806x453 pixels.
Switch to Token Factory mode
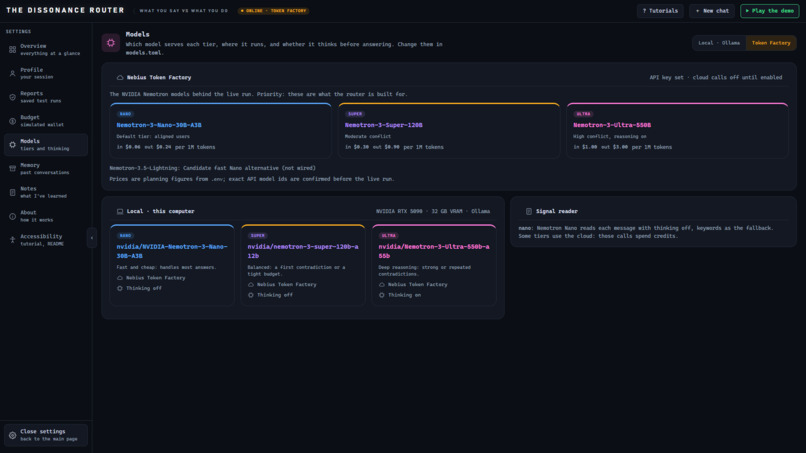point(771,43)
